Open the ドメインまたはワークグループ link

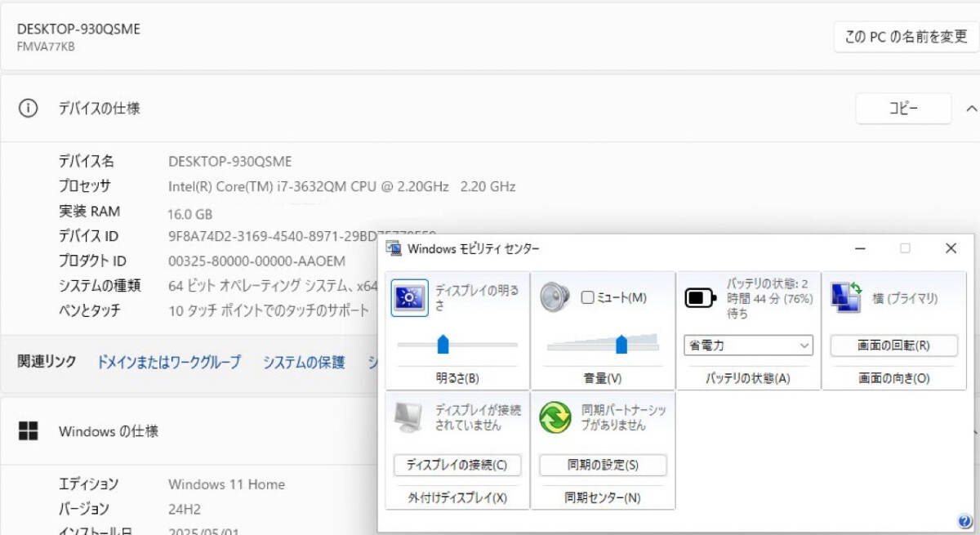pos(169,362)
